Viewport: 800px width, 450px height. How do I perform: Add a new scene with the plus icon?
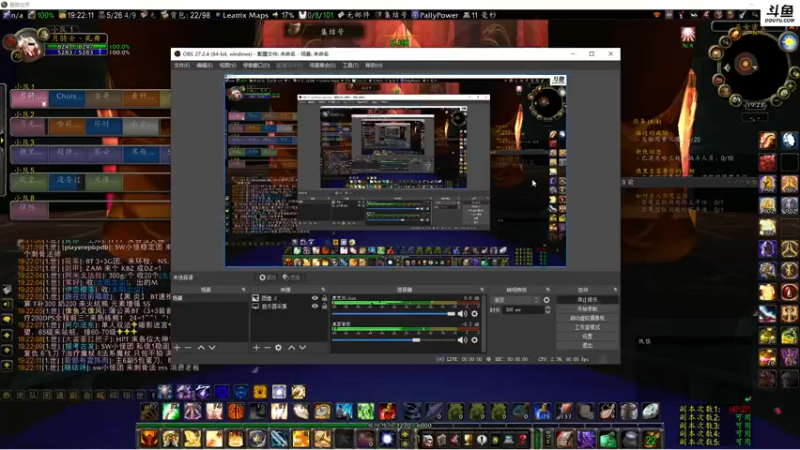tap(177, 347)
